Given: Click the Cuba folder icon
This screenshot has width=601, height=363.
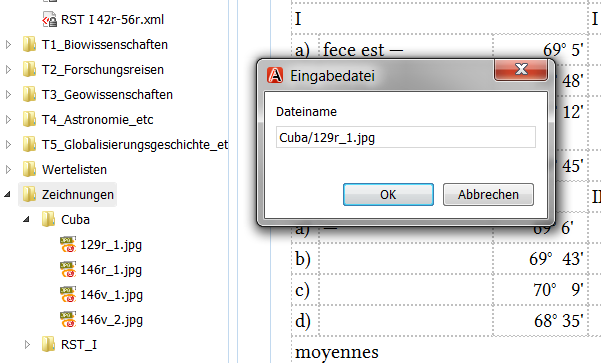Looking at the screenshot, I should tap(48, 219).
